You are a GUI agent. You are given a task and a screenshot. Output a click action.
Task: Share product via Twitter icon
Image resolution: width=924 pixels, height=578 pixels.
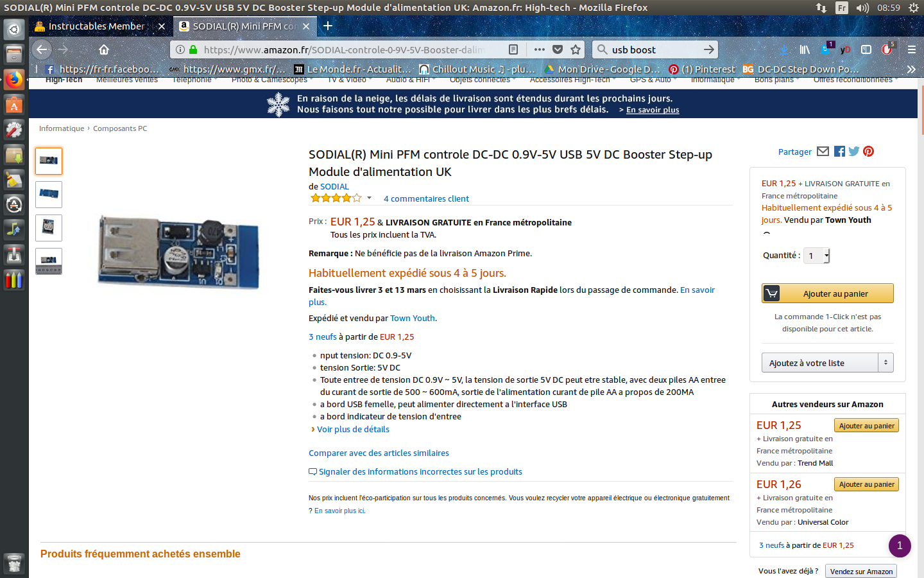(854, 152)
